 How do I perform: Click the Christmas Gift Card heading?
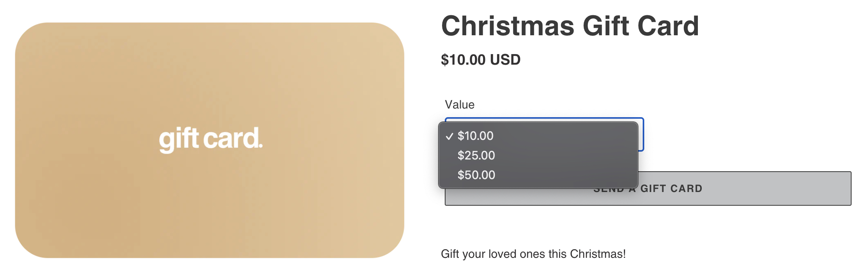pos(570,26)
